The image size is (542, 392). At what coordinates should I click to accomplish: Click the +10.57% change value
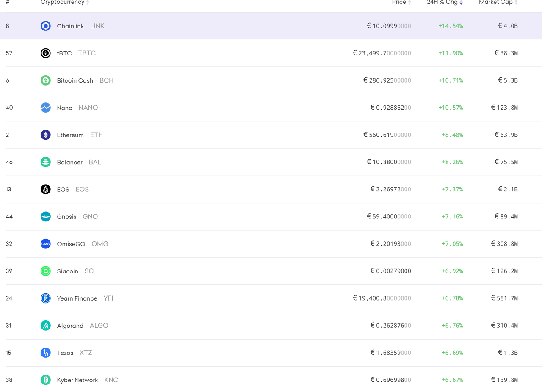tap(451, 108)
